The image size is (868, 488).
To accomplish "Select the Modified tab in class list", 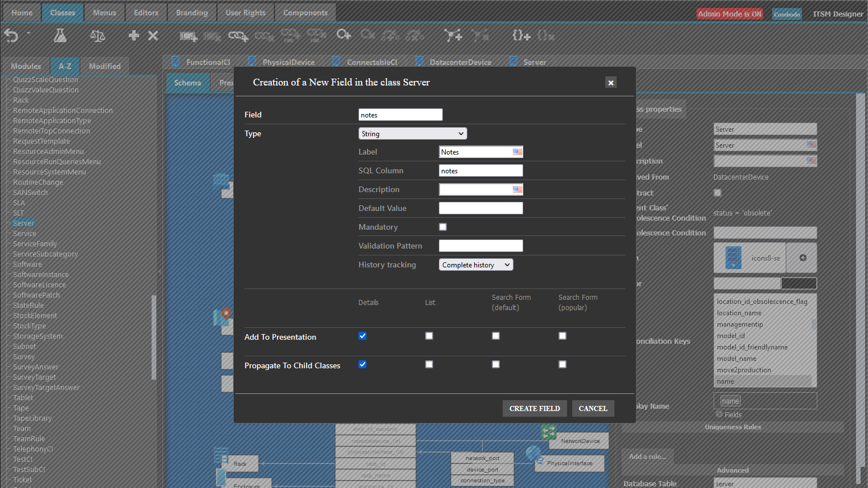I will (105, 66).
